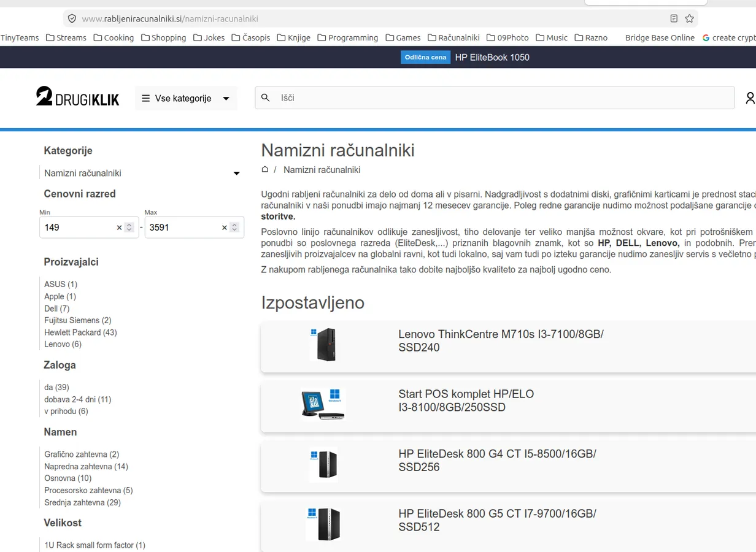The height and width of the screenshot is (552, 756).
Task: Click Namizni računalniki breadcrumb text
Action: point(322,170)
